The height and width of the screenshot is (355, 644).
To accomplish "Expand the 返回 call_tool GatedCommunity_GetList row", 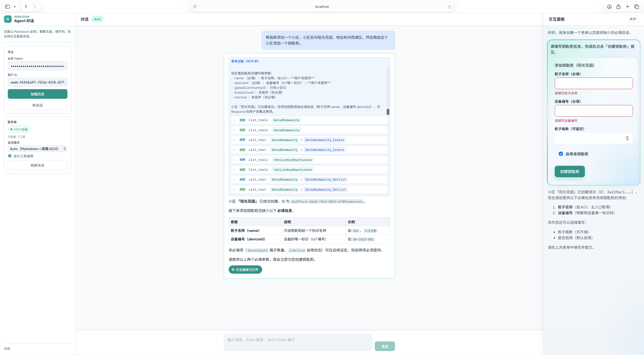I will click(x=309, y=189).
